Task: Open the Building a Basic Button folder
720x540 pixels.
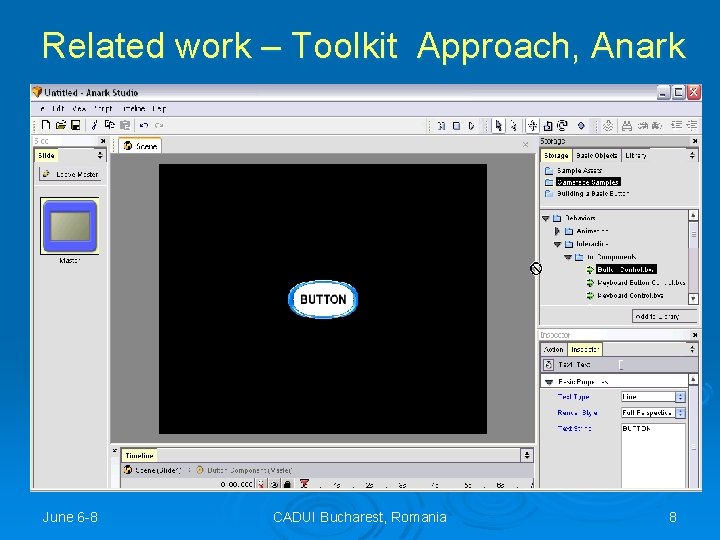Action: click(x=587, y=194)
